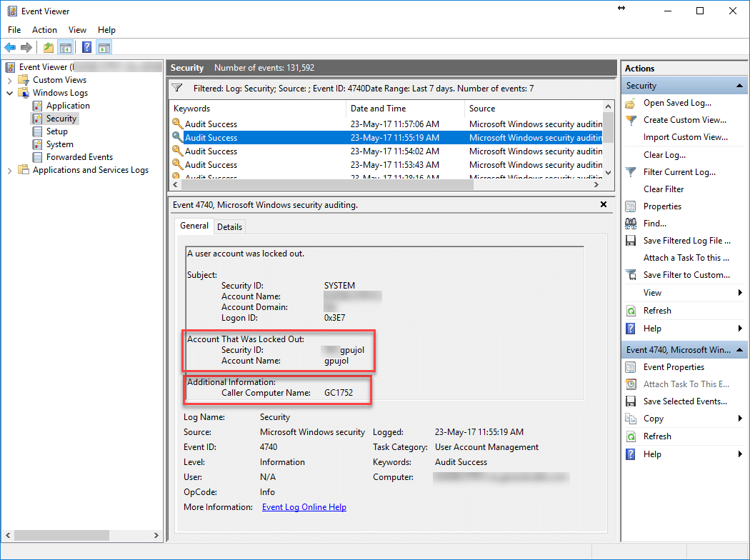Toggle the Show/Hide Action Pane toolbar icon
The width and height of the screenshot is (750, 560).
coord(104,48)
